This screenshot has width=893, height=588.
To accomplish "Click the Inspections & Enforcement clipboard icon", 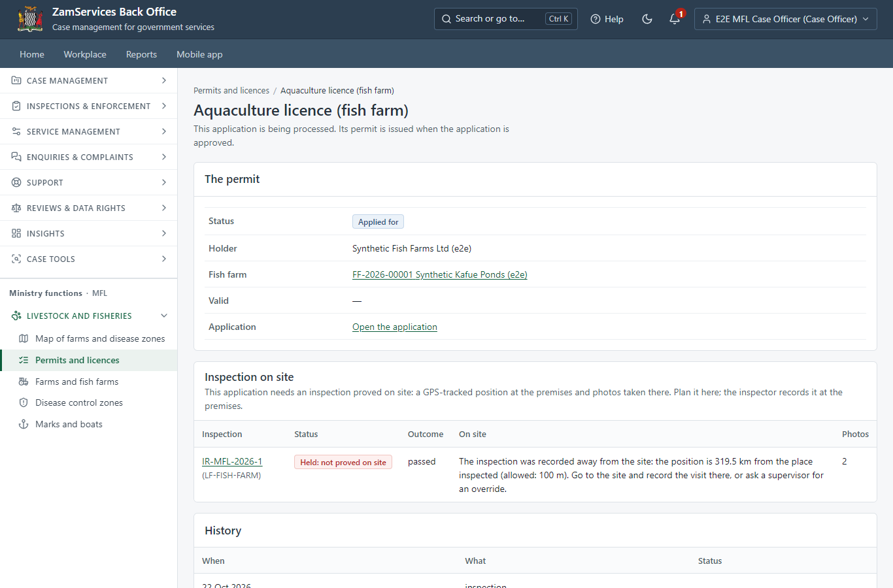I will (16, 106).
